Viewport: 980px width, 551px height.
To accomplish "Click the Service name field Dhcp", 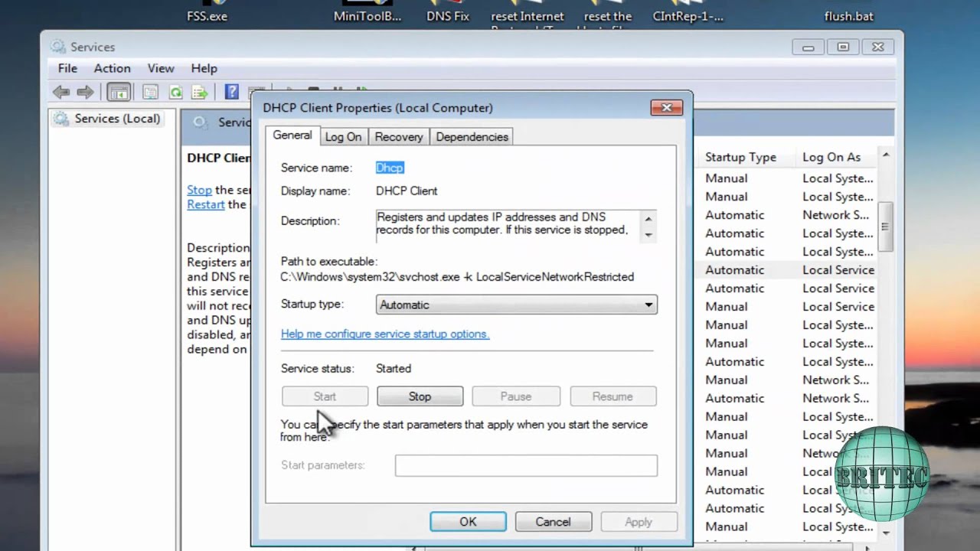I will (390, 168).
